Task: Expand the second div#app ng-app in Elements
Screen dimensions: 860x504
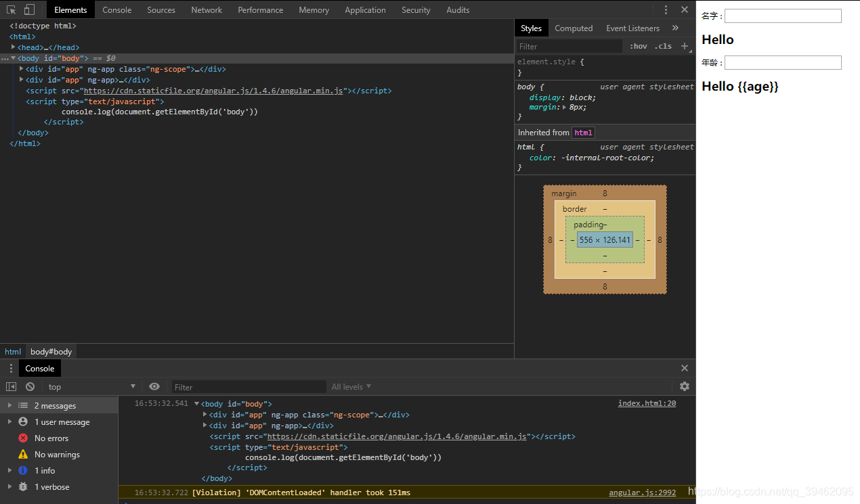Action: coord(22,80)
